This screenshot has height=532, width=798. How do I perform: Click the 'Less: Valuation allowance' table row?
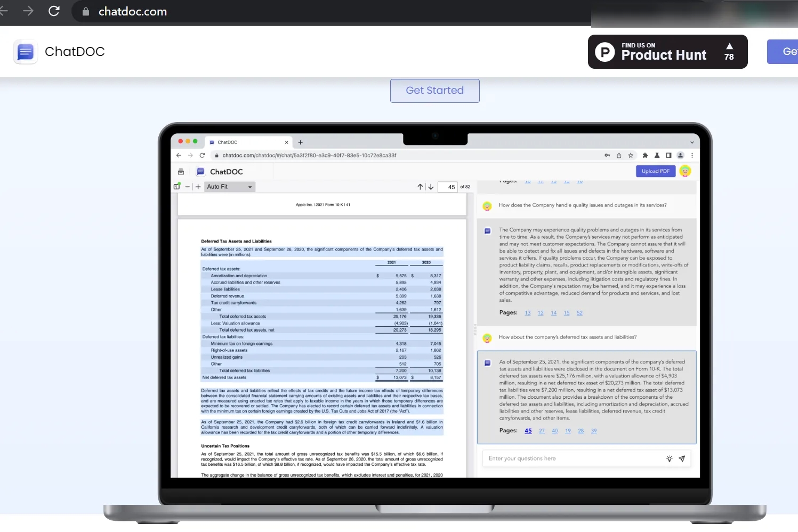pos(321,323)
